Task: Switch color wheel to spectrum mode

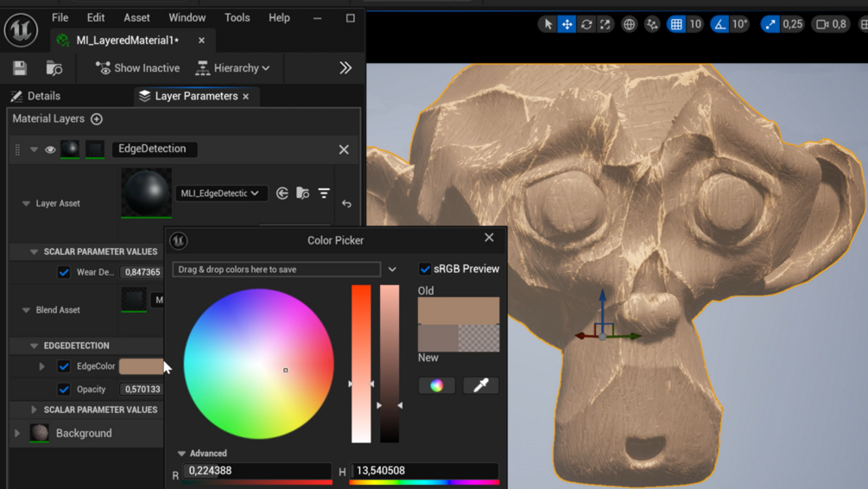Action: tap(436, 385)
